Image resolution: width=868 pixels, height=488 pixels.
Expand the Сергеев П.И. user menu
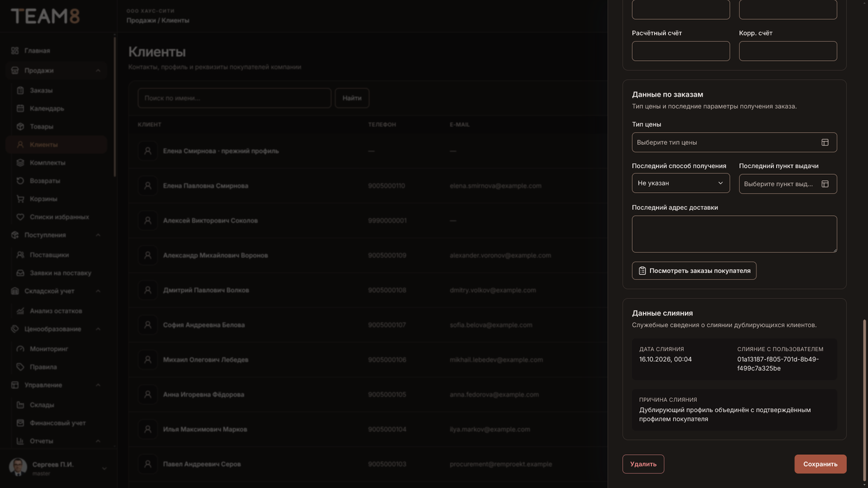[104, 468]
